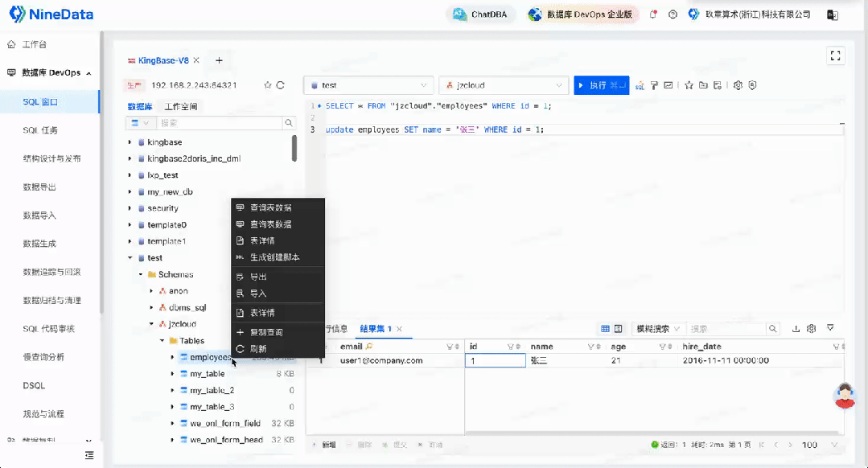Viewport: 868px width, 468px height.
Task: Expand the my_table table node
Action: tap(172, 374)
